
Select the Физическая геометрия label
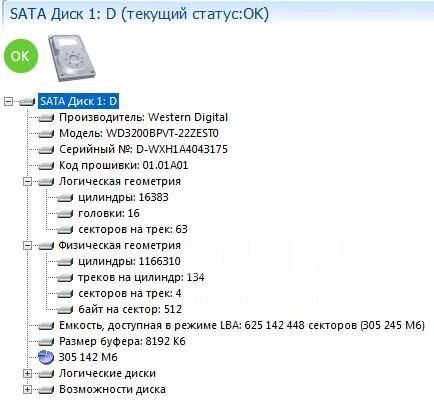120,245
